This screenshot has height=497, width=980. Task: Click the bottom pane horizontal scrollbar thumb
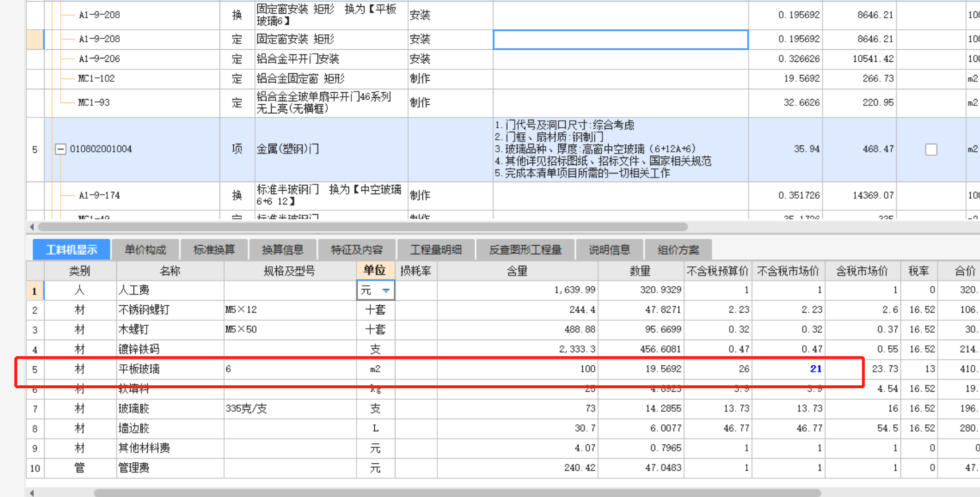[457, 493]
